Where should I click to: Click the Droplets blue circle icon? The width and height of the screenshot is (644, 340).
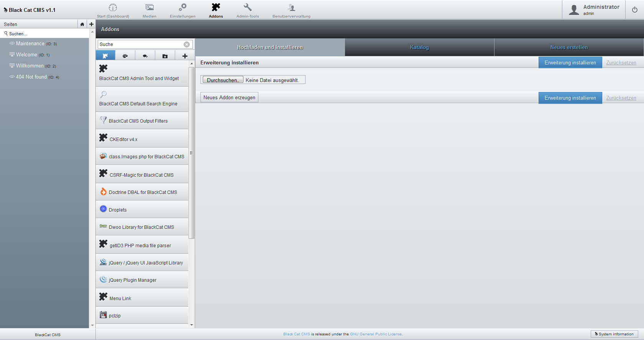click(x=103, y=209)
